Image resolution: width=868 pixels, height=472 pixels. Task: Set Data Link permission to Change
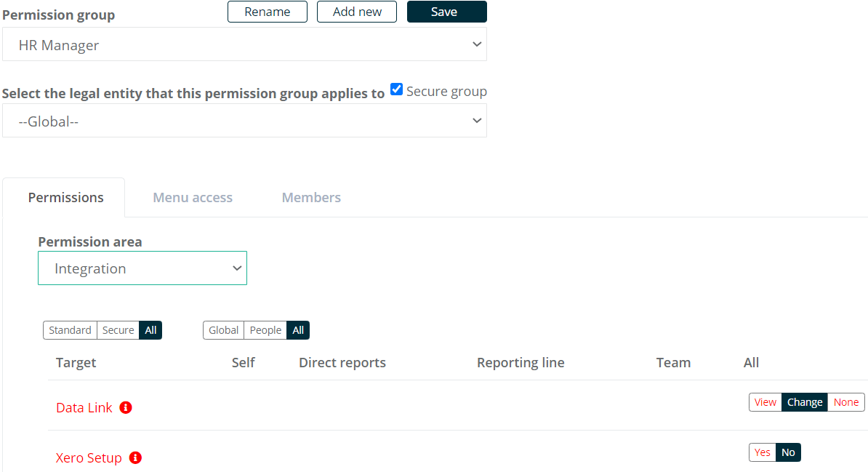point(804,402)
